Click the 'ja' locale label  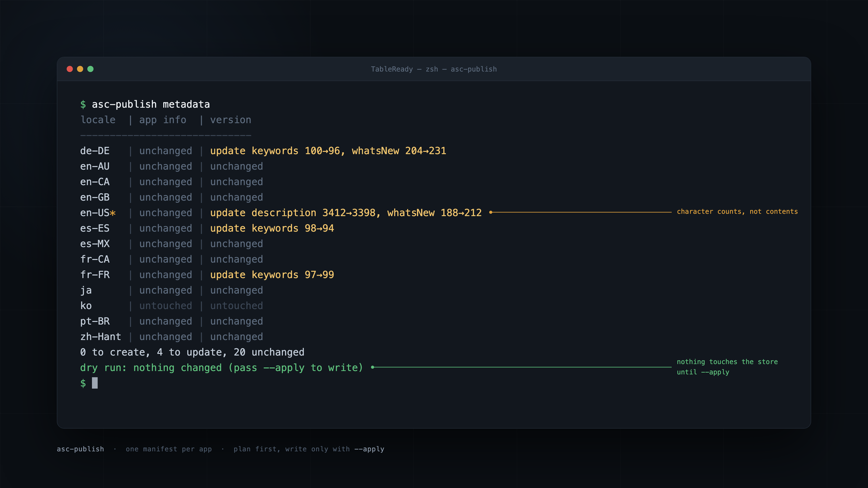pyautogui.click(x=86, y=290)
